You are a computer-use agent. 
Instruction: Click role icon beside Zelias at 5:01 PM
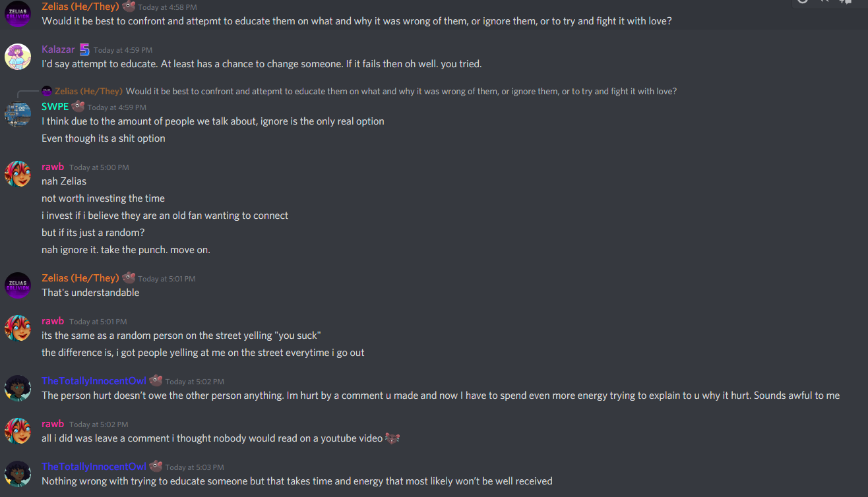coord(129,278)
